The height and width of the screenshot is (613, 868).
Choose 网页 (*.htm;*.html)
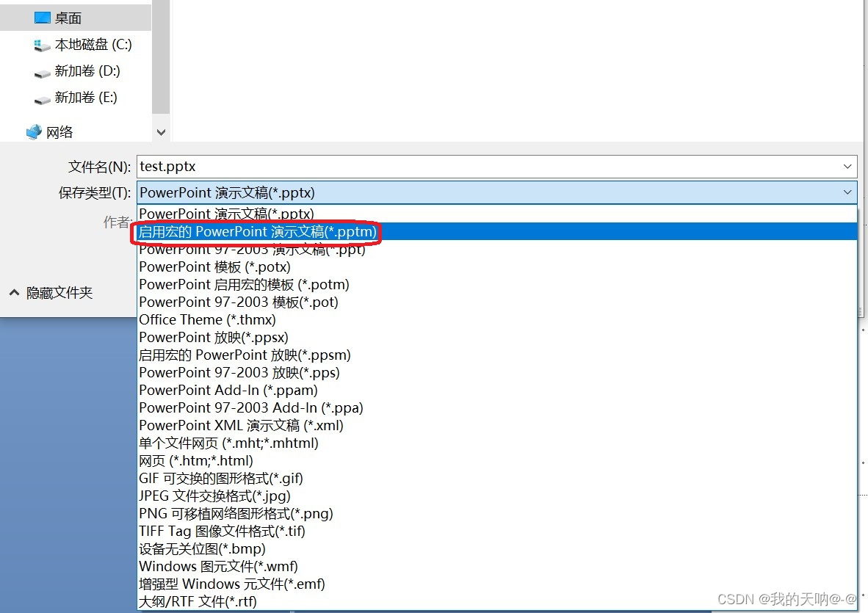[x=497, y=461]
